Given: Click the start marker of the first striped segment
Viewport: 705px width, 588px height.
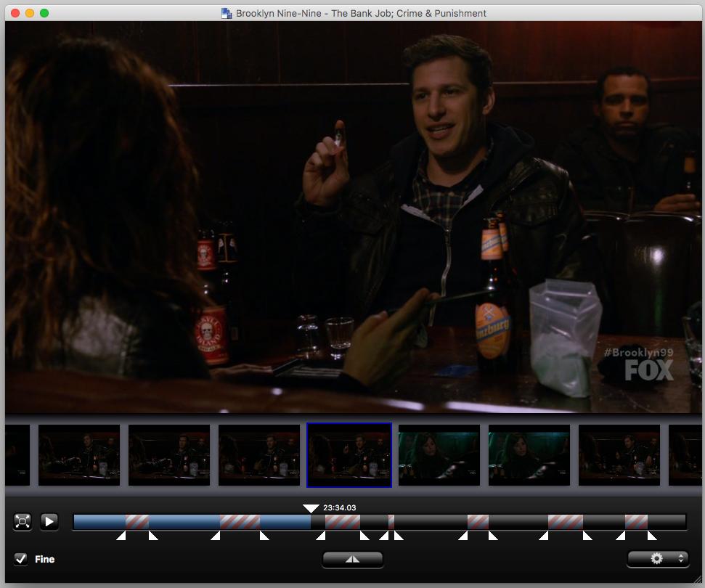Looking at the screenshot, I should tap(121, 536).
